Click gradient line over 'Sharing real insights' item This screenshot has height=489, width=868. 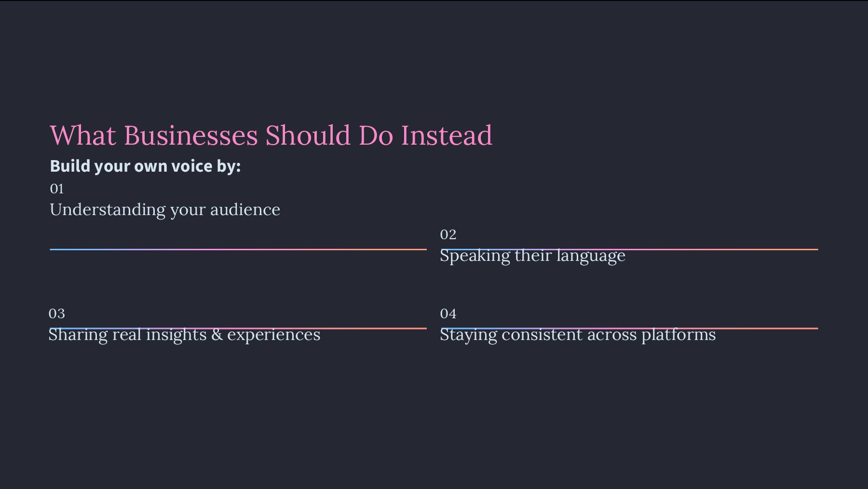(376, 328)
